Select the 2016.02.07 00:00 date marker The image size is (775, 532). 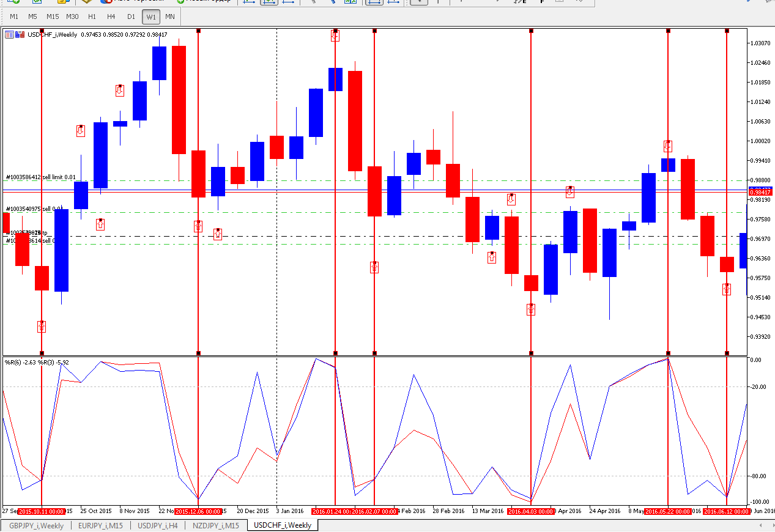click(374, 511)
